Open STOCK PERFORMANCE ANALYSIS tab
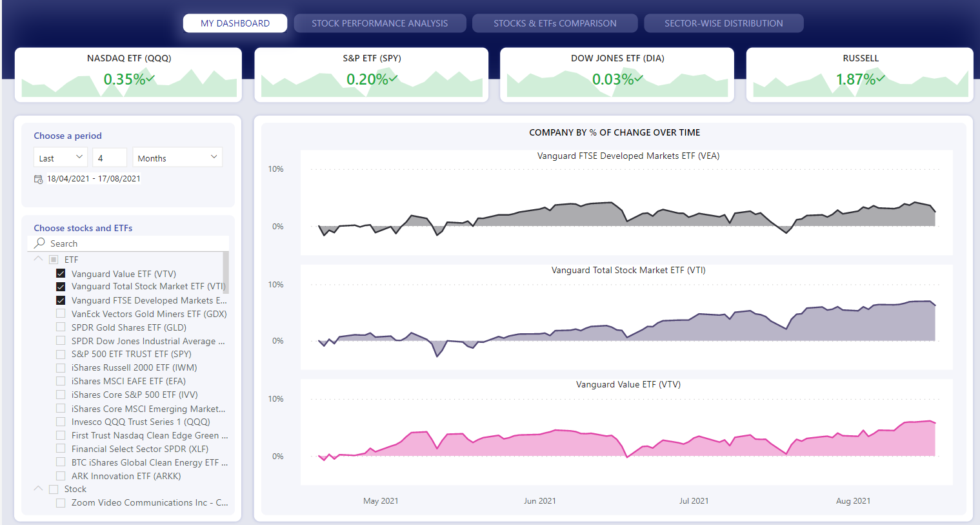The height and width of the screenshot is (525, 980). [x=380, y=23]
